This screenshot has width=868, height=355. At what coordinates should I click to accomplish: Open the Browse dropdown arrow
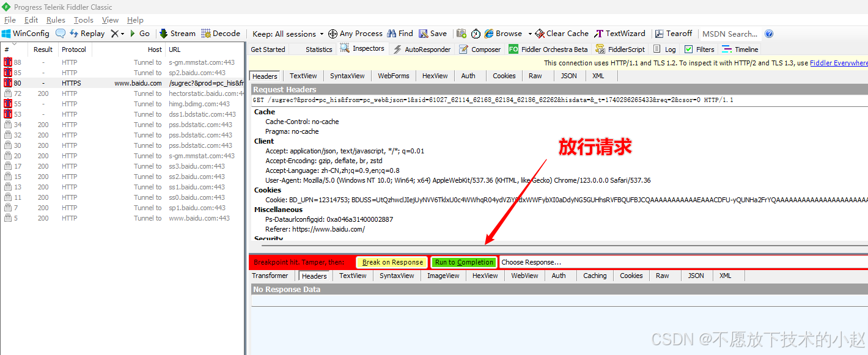[530, 34]
